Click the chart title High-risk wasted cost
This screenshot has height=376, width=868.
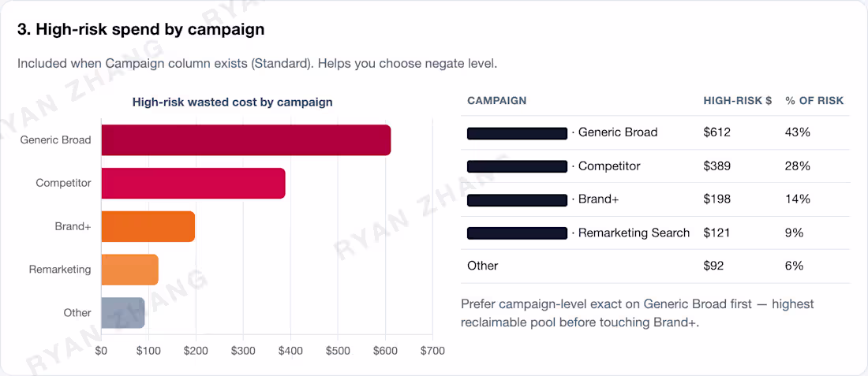click(x=233, y=102)
